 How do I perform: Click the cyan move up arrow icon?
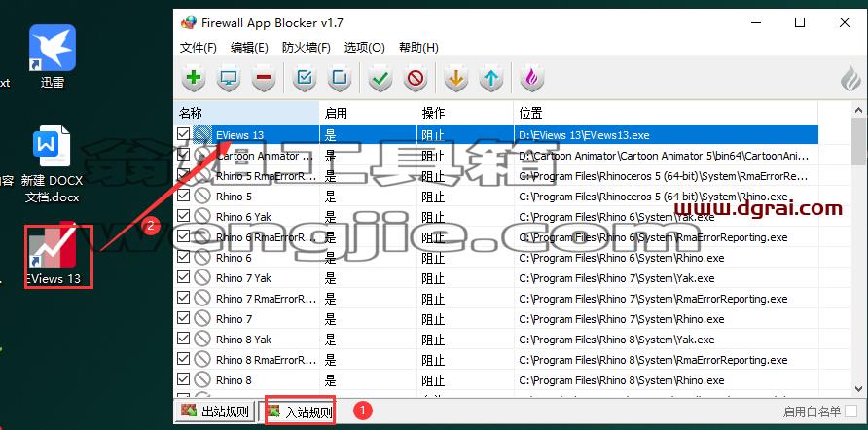tap(490, 78)
